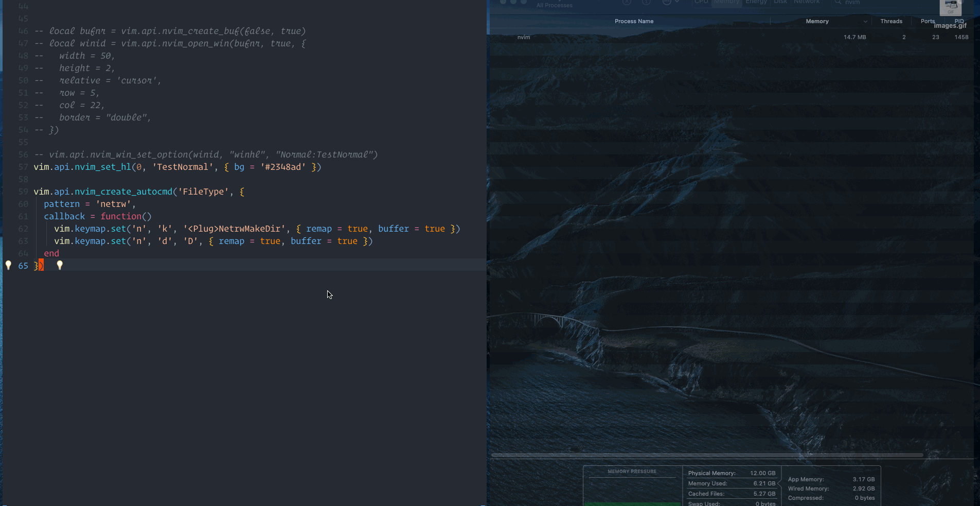
Task: Click the Physical Memory 12.00 GB entry
Action: (x=732, y=473)
